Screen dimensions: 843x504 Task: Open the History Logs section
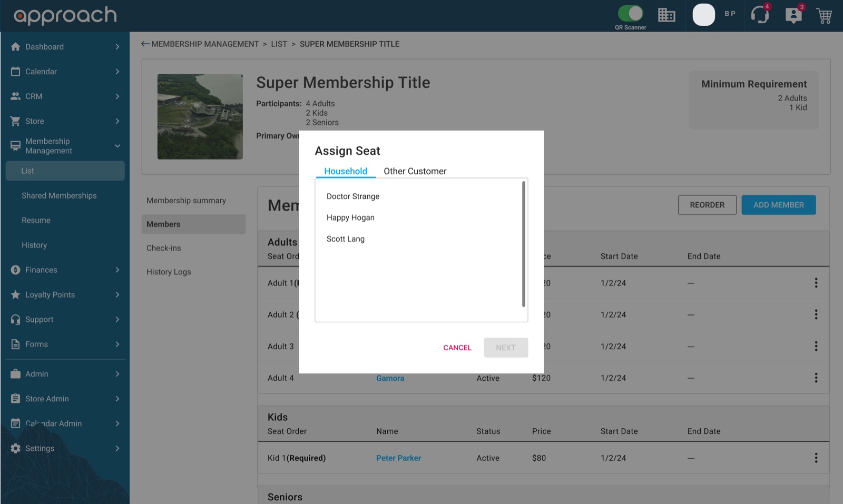click(169, 272)
